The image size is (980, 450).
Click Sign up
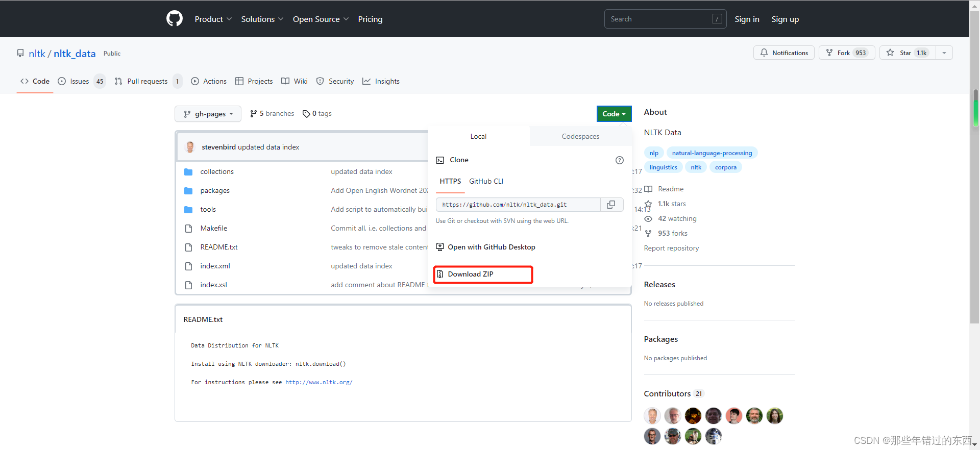click(x=785, y=19)
